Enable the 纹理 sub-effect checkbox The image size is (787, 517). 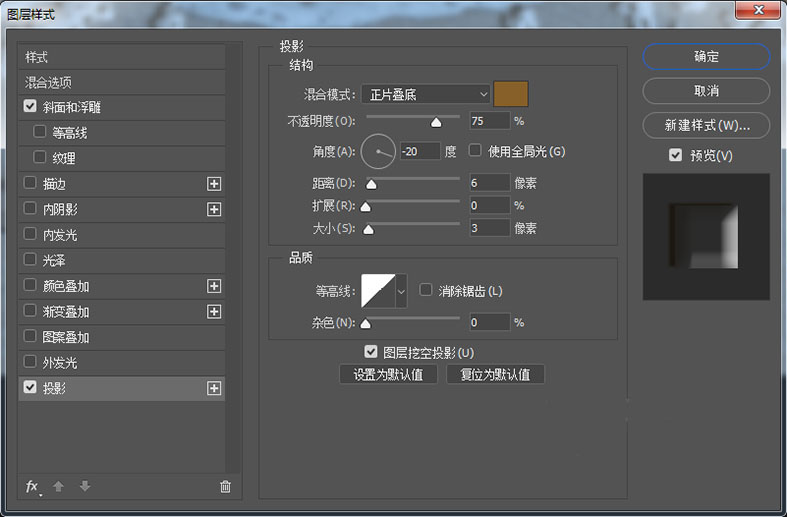click(40, 157)
